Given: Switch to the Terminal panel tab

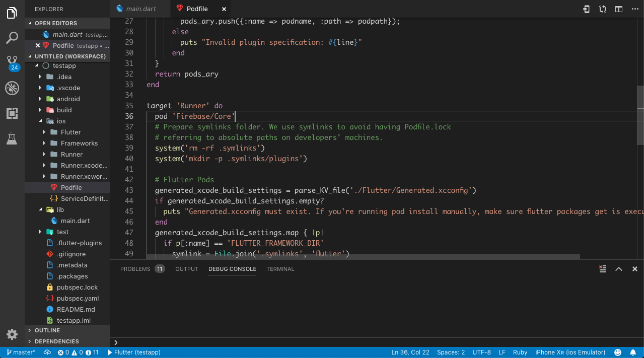Looking at the screenshot, I should click(280, 269).
